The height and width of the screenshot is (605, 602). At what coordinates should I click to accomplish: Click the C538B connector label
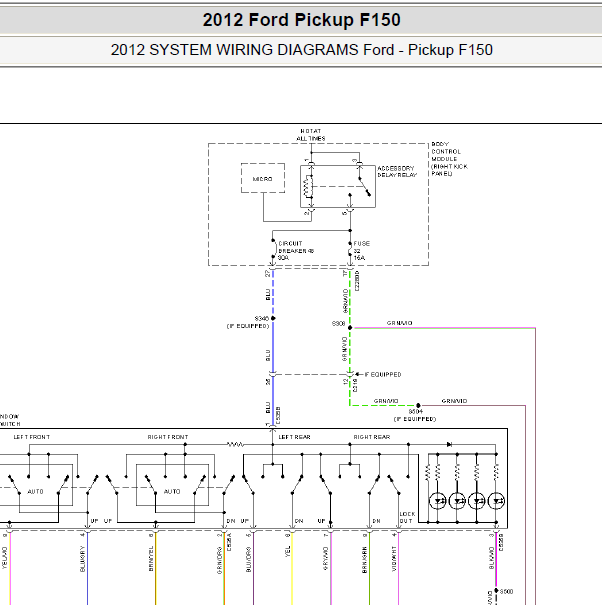click(279, 416)
